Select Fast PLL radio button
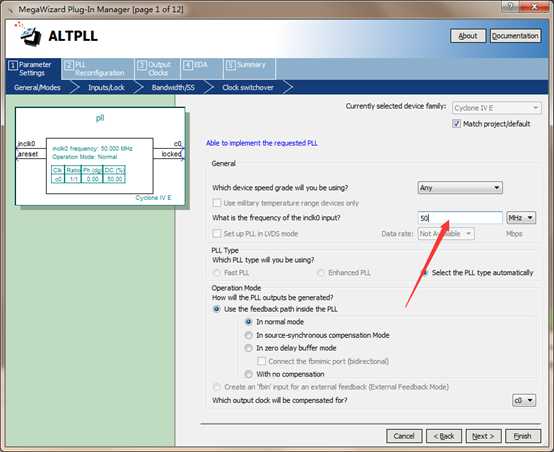 (x=216, y=273)
